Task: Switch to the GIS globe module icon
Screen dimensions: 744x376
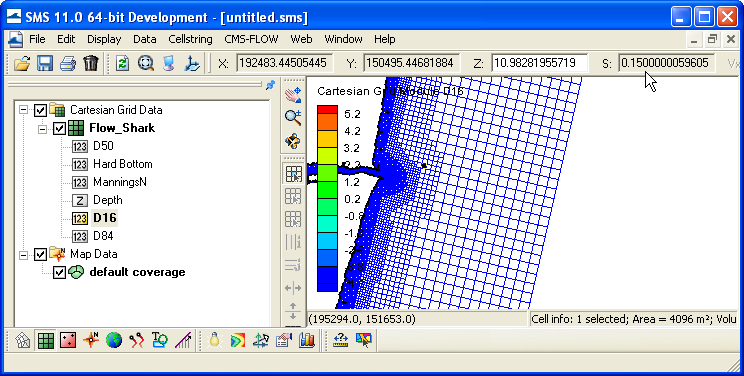Action: pos(114,340)
